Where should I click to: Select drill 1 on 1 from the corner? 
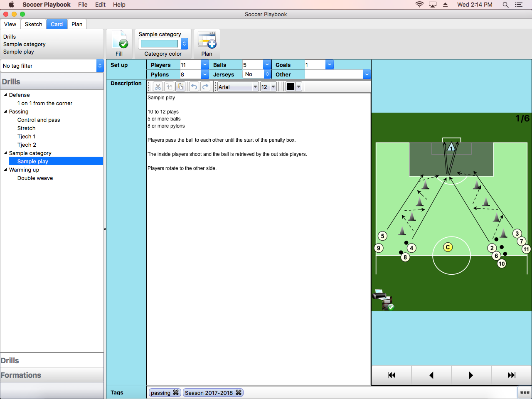[x=45, y=103]
